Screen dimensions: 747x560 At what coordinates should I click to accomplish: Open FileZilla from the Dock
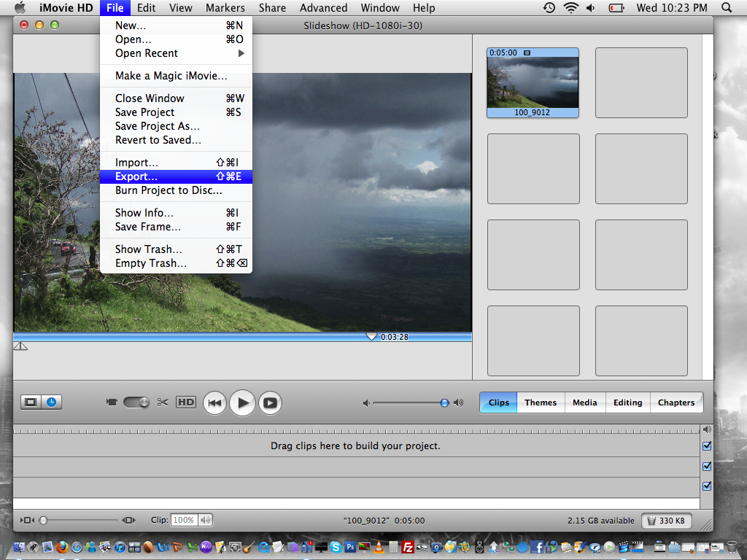point(408,547)
